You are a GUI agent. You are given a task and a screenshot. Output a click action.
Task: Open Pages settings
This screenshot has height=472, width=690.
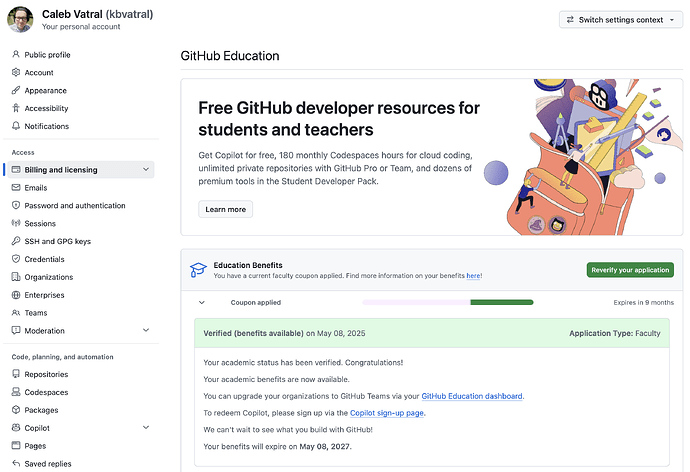(35, 446)
